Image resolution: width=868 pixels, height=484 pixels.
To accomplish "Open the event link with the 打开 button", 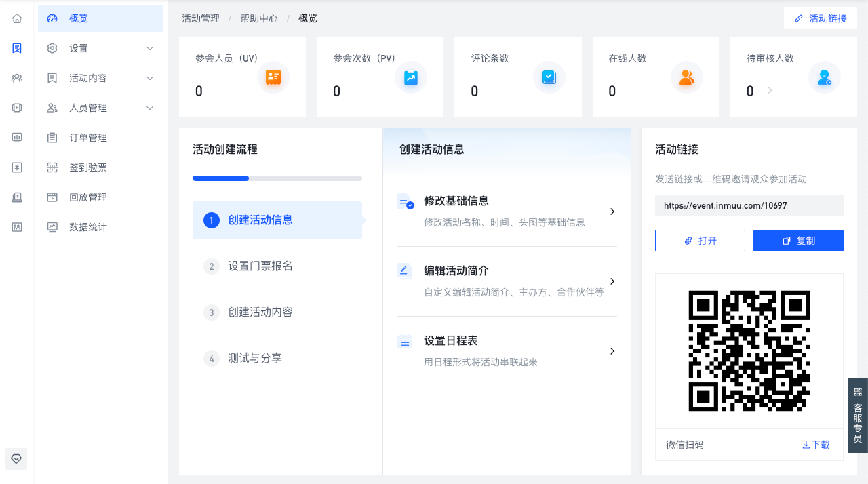I will coord(700,241).
